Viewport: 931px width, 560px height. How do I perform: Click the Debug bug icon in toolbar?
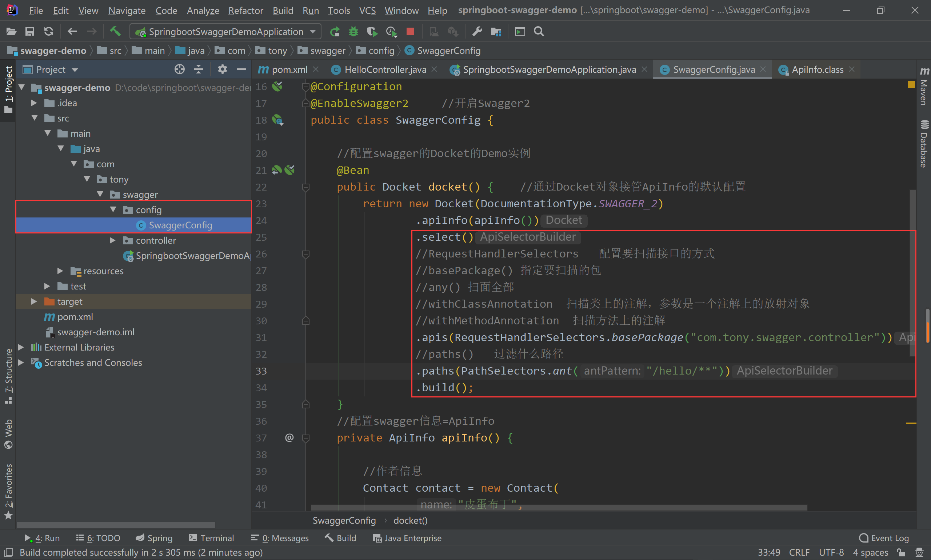click(353, 31)
